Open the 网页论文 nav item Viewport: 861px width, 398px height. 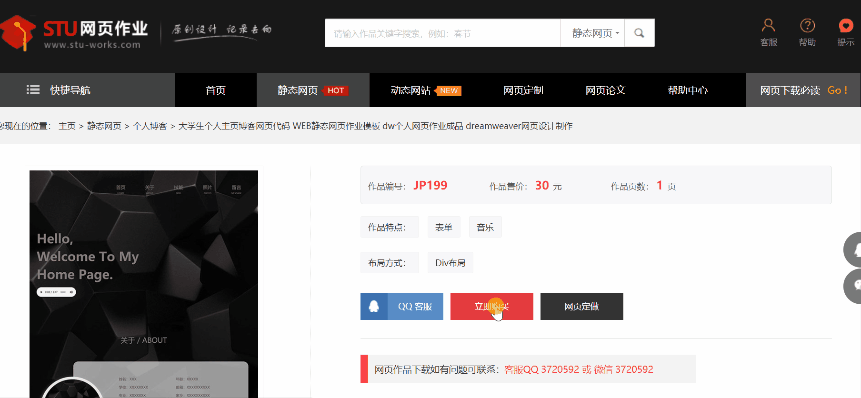605,90
